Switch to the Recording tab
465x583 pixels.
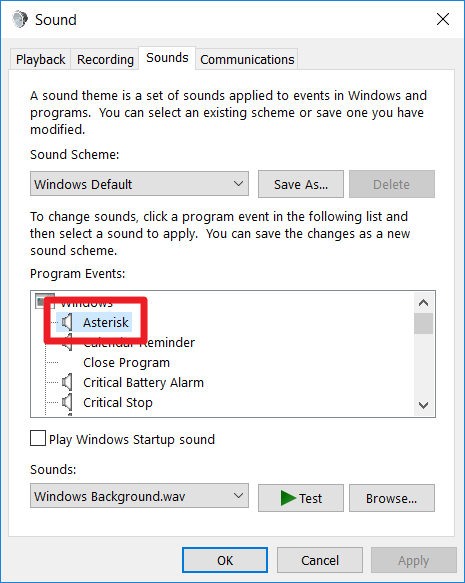click(x=105, y=59)
